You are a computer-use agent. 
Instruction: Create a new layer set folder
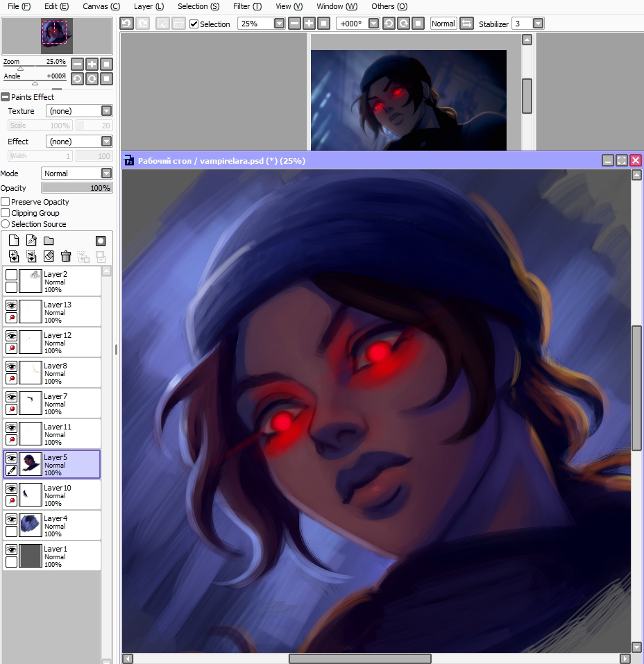tap(49, 240)
